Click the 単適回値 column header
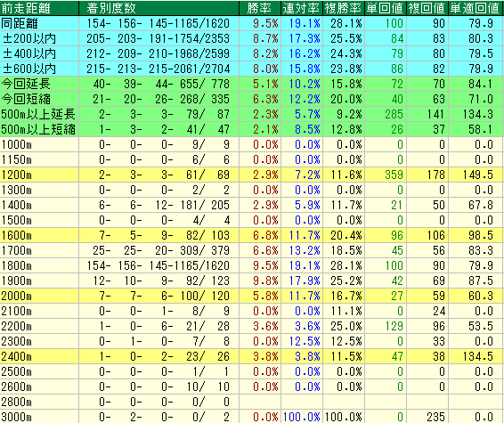The width and height of the screenshot is (504, 423). click(x=476, y=8)
